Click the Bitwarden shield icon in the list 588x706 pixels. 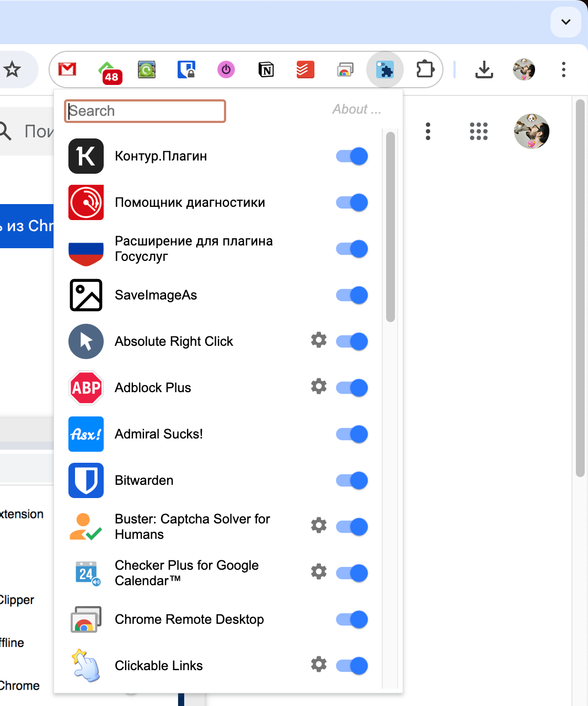(x=86, y=480)
